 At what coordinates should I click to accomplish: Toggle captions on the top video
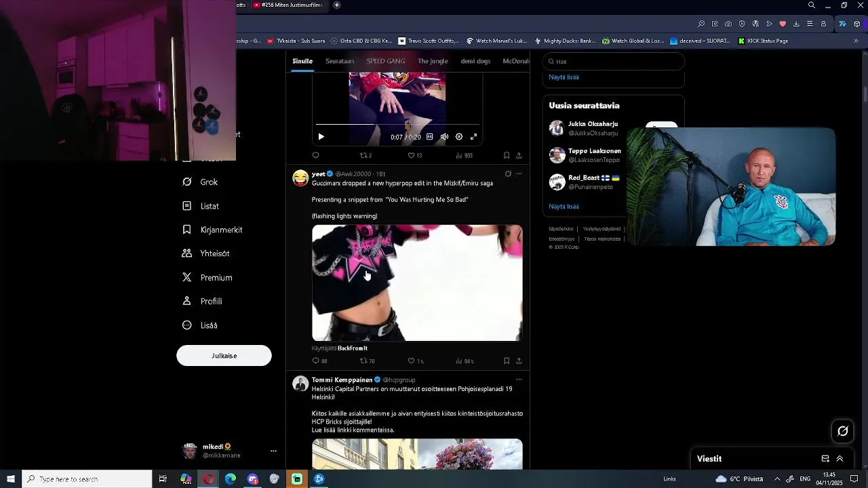pos(429,137)
